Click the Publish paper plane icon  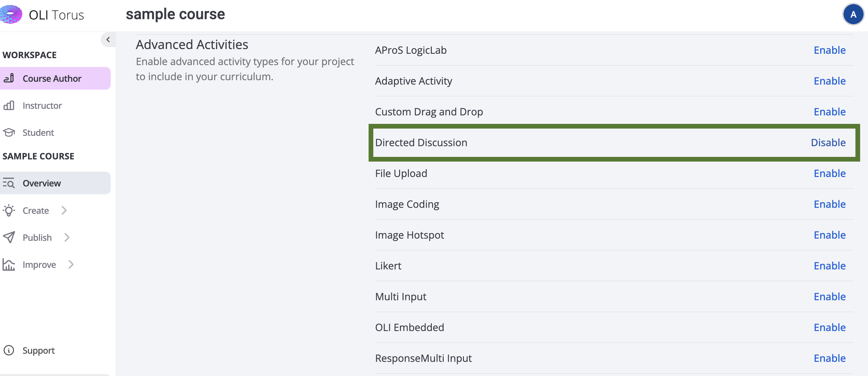point(9,238)
